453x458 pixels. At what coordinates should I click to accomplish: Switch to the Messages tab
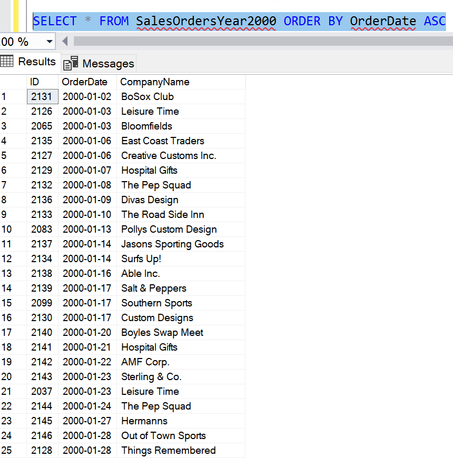click(99, 63)
